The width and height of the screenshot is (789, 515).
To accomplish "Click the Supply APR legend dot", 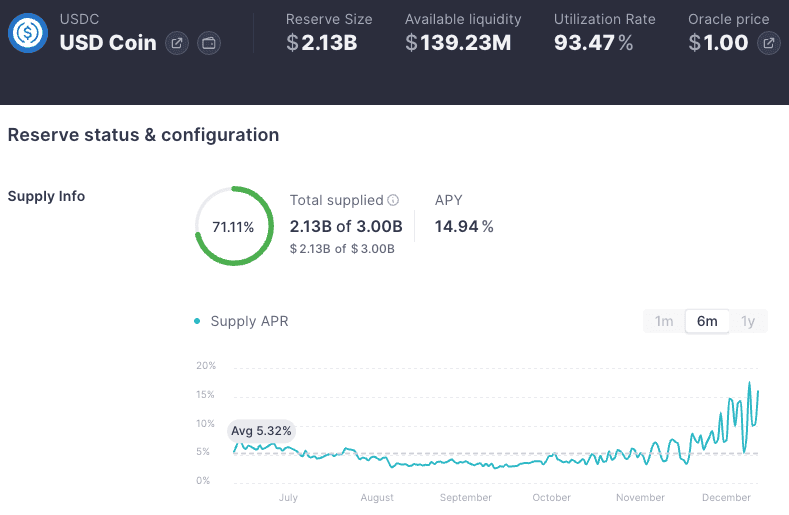I will [197, 321].
